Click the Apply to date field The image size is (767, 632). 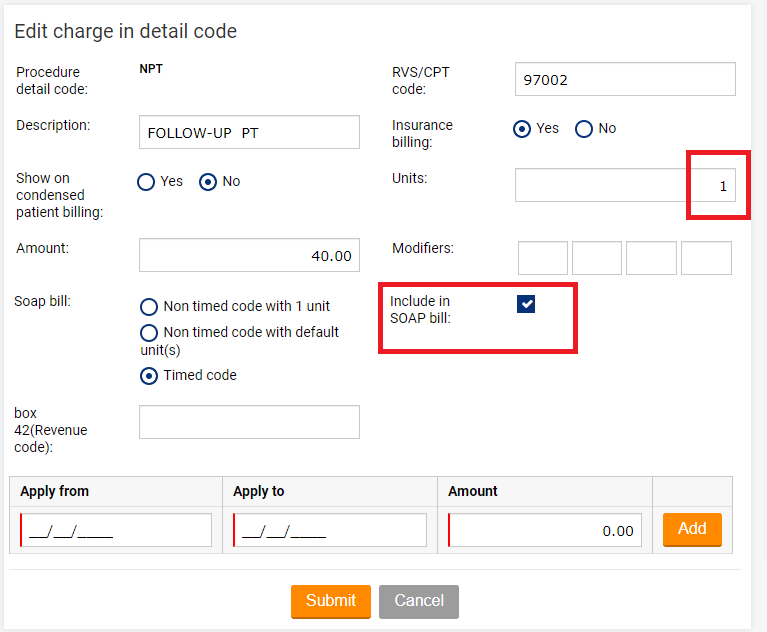[330, 530]
